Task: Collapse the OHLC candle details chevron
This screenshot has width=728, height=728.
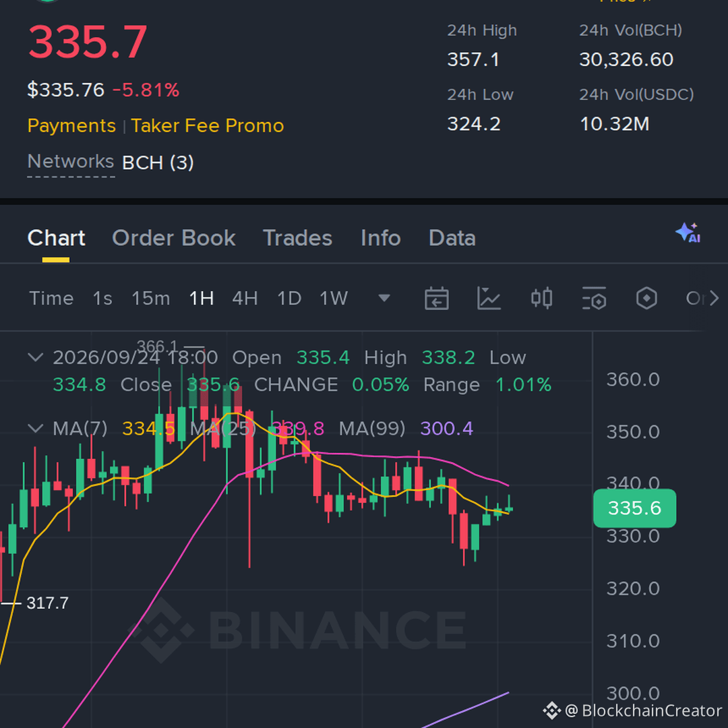Action: (x=36, y=357)
